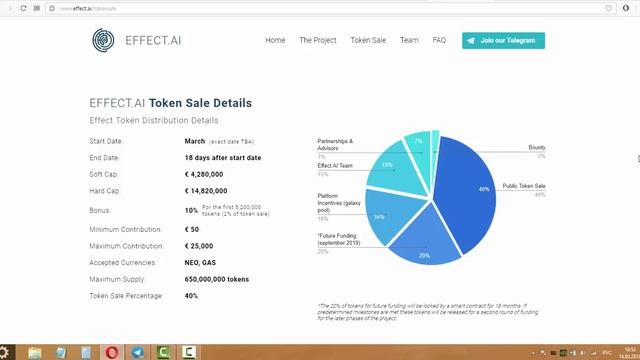
Task: Click the Bounty chart label
Action: point(537,147)
